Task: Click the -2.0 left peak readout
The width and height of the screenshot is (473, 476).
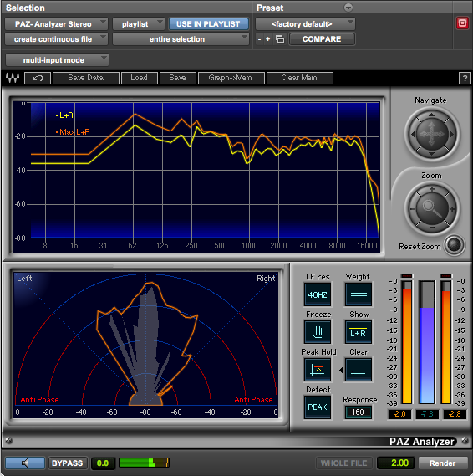Action: pyautogui.click(x=399, y=414)
